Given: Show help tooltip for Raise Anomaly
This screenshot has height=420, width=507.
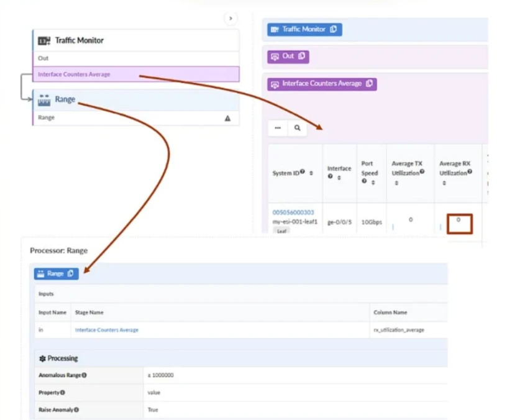Looking at the screenshot, I should pyautogui.click(x=76, y=410).
